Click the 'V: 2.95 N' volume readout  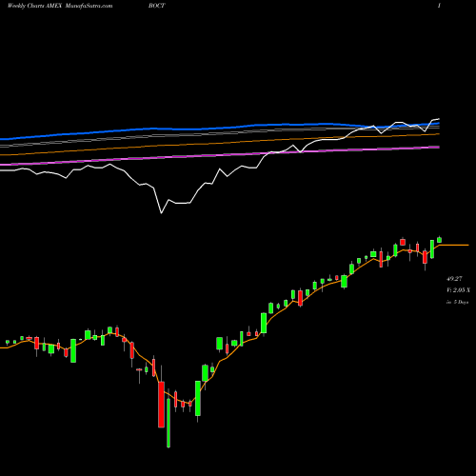tap(458, 290)
